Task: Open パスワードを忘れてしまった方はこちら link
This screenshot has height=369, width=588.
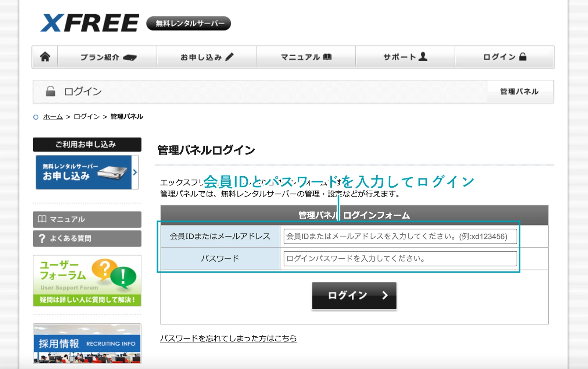Action: (x=228, y=338)
